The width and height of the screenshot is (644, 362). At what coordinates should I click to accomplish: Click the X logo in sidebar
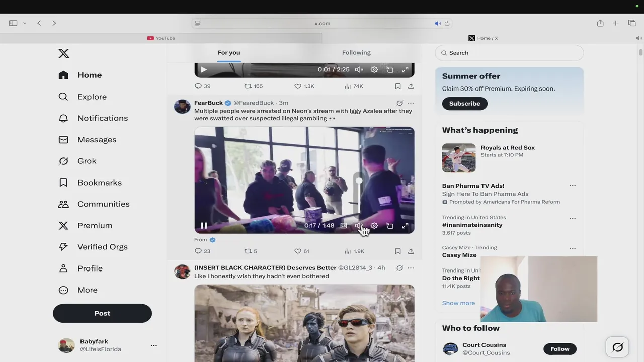click(64, 53)
